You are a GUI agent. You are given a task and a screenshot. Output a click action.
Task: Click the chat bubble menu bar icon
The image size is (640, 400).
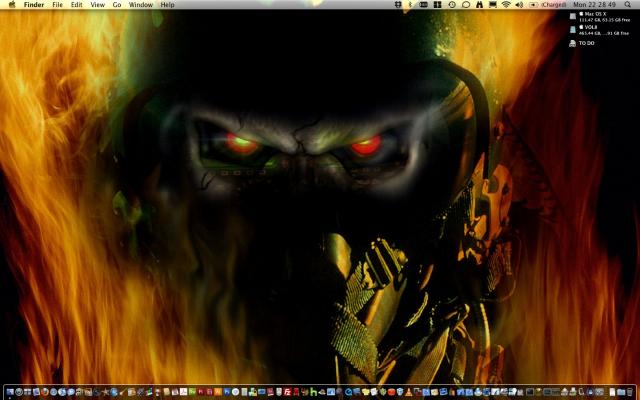(466, 4)
